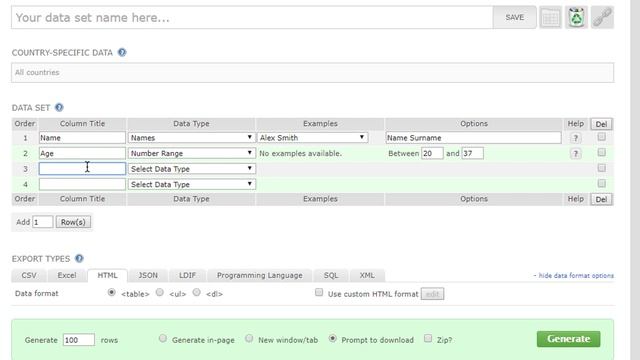Click the top Del button
The width and height of the screenshot is (640, 360).
click(601, 124)
